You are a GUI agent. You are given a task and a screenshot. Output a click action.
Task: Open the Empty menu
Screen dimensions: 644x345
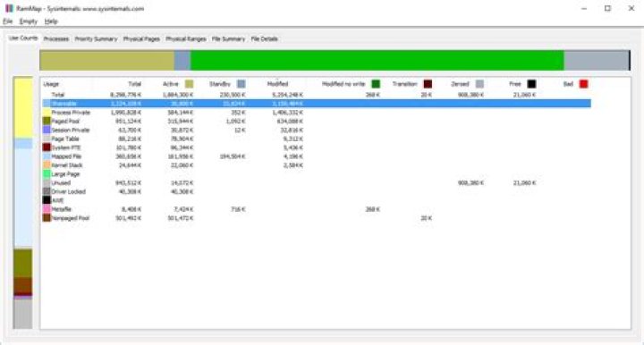pos(29,21)
